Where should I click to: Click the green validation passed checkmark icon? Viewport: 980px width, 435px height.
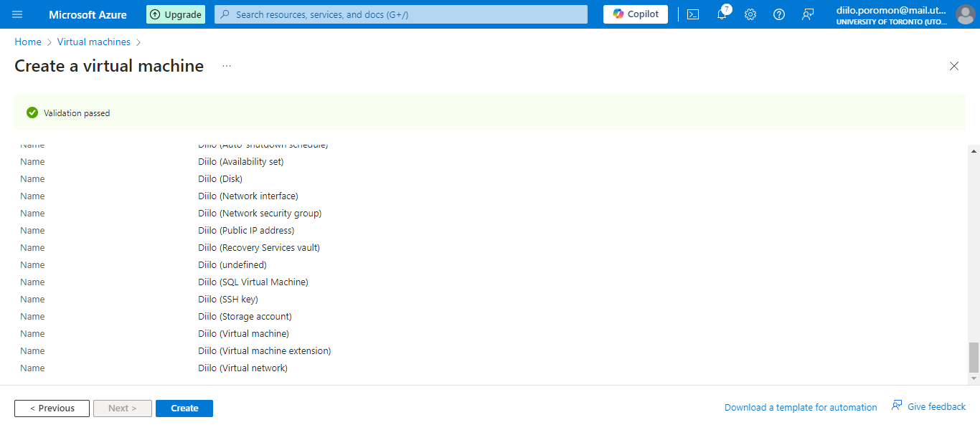point(32,113)
